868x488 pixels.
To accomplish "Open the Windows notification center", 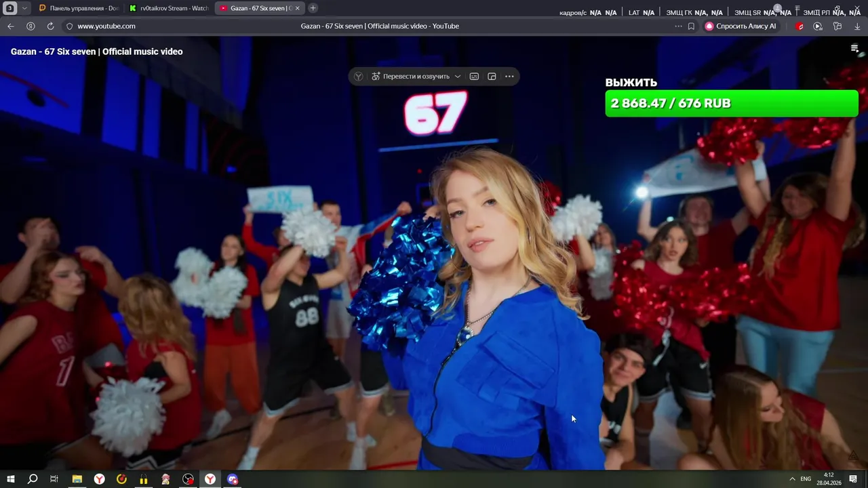I will point(853,479).
